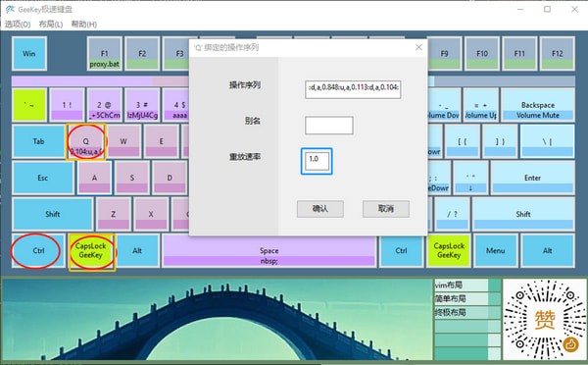This screenshot has height=365, width=588.
Task: Focus the 操作序列 sequence input field
Action: (353, 89)
